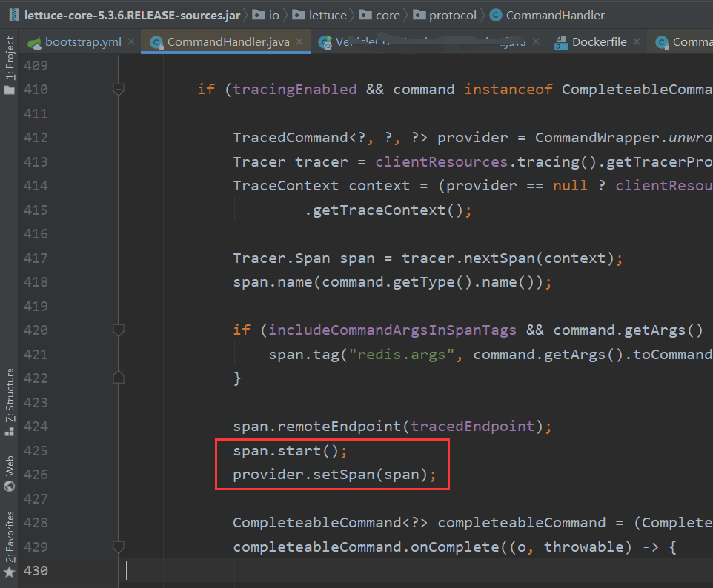The image size is (713, 588).
Task: Collapse the code block at line 410
Action: point(119,89)
